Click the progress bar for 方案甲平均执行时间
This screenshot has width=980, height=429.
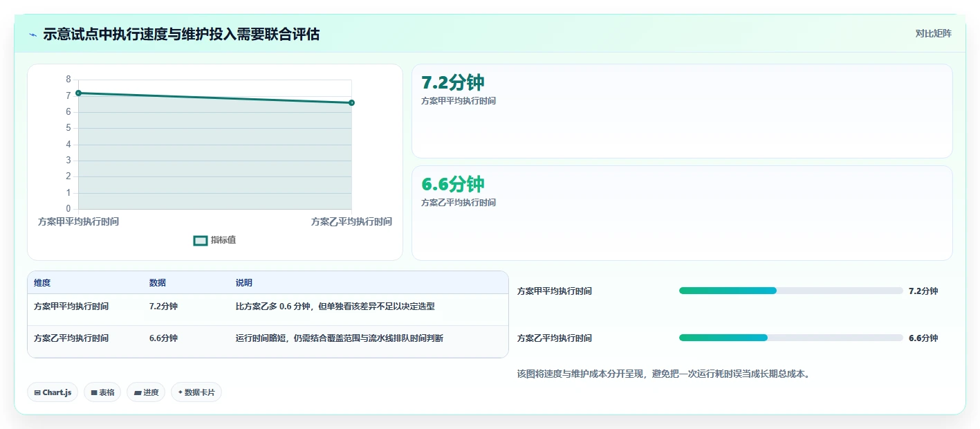(791, 291)
